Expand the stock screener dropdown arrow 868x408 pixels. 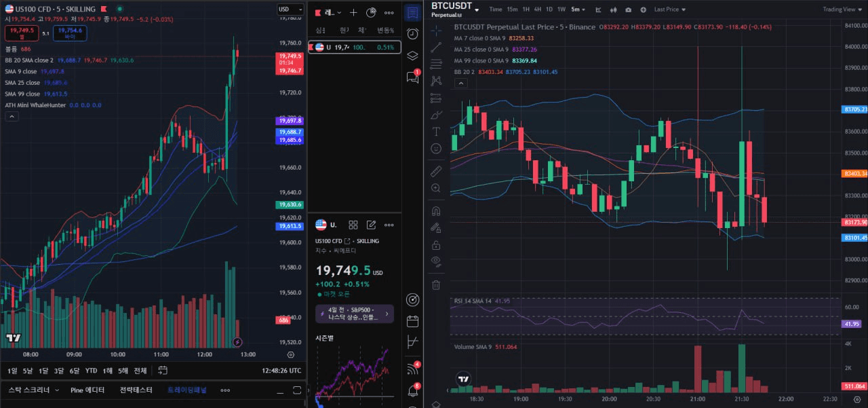pos(56,390)
